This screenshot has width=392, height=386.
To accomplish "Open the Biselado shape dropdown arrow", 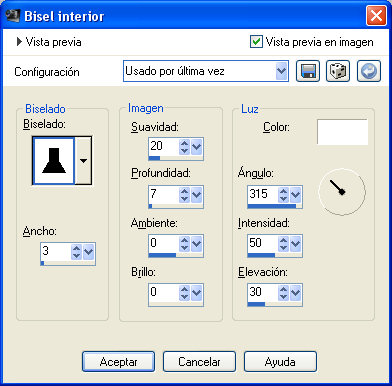I will point(83,160).
